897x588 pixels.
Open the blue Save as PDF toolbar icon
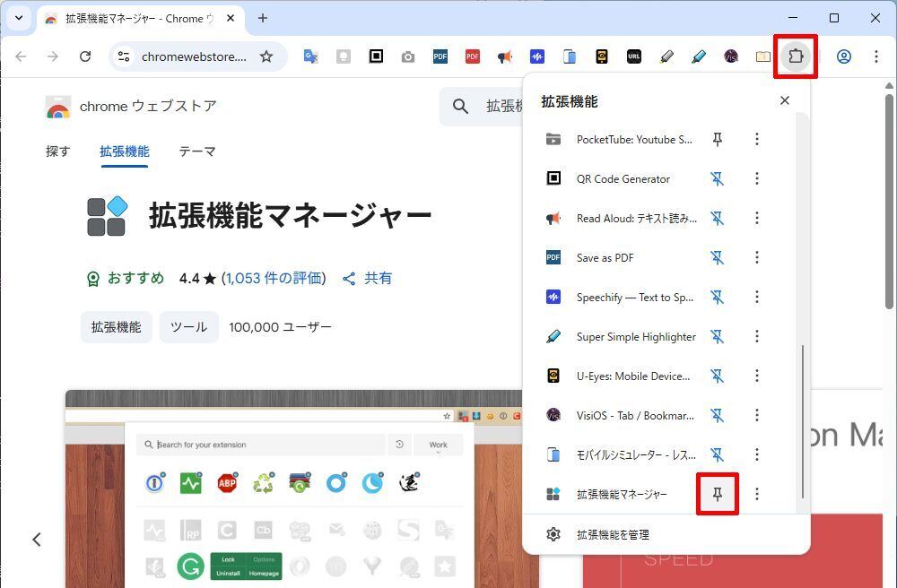[440, 56]
